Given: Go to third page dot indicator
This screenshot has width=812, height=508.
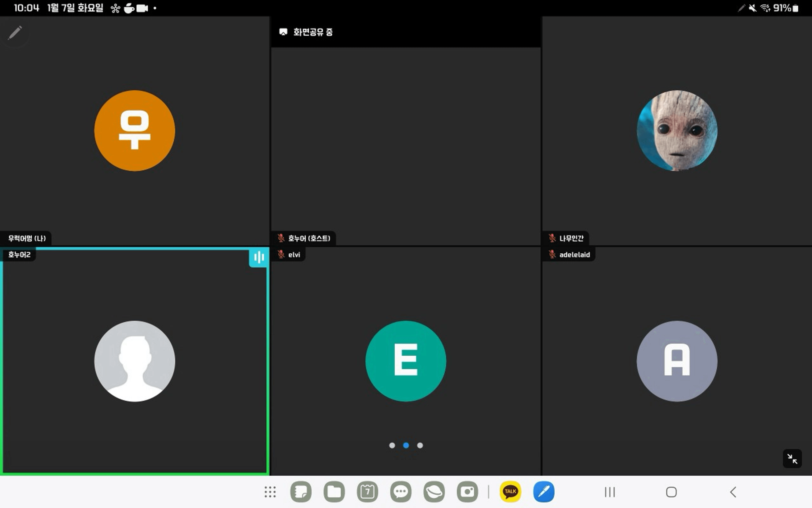Looking at the screenshot, I should (x=420, y=446).
